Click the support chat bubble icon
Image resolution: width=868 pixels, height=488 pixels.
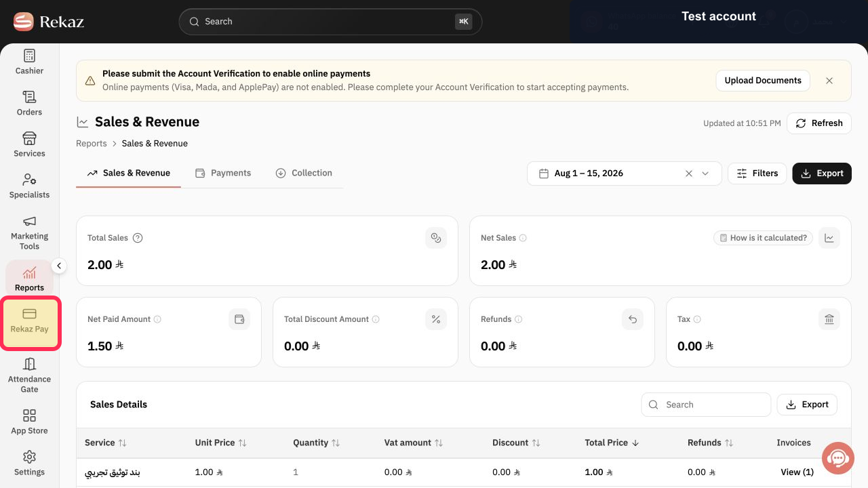coord(837,458)
